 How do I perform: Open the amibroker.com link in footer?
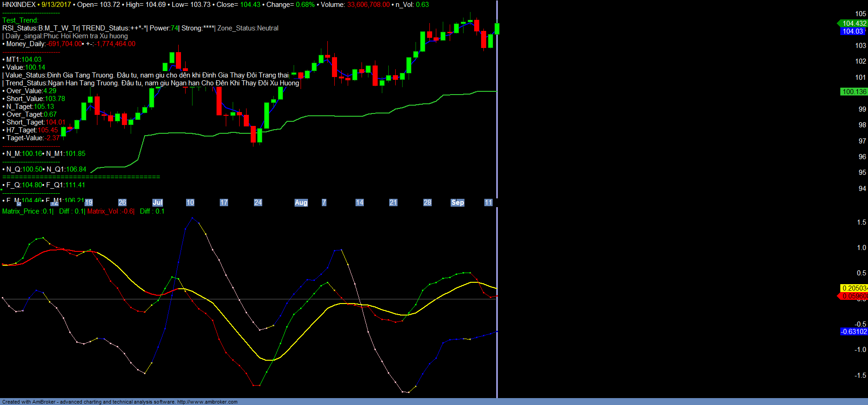click(207, 402)
